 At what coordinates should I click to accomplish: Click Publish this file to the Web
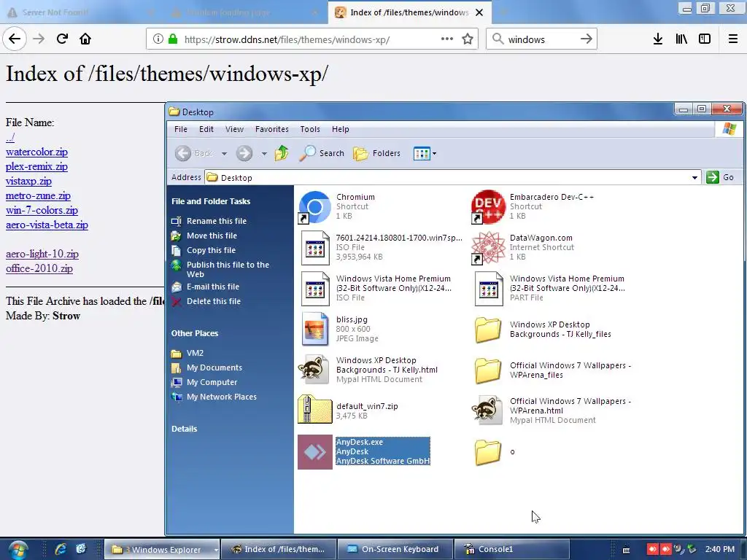pyautogui.click(x=220, y=270)
